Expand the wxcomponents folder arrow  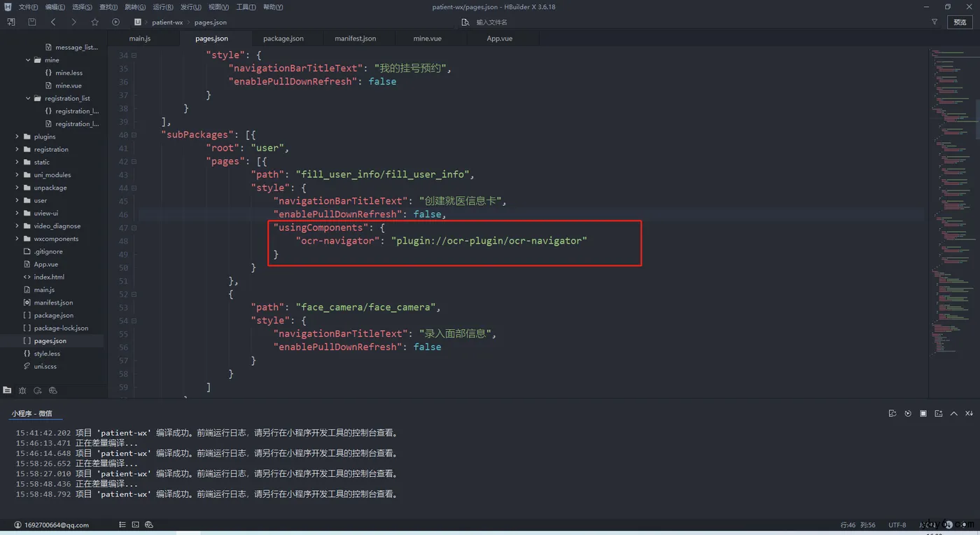coord(17,239)
